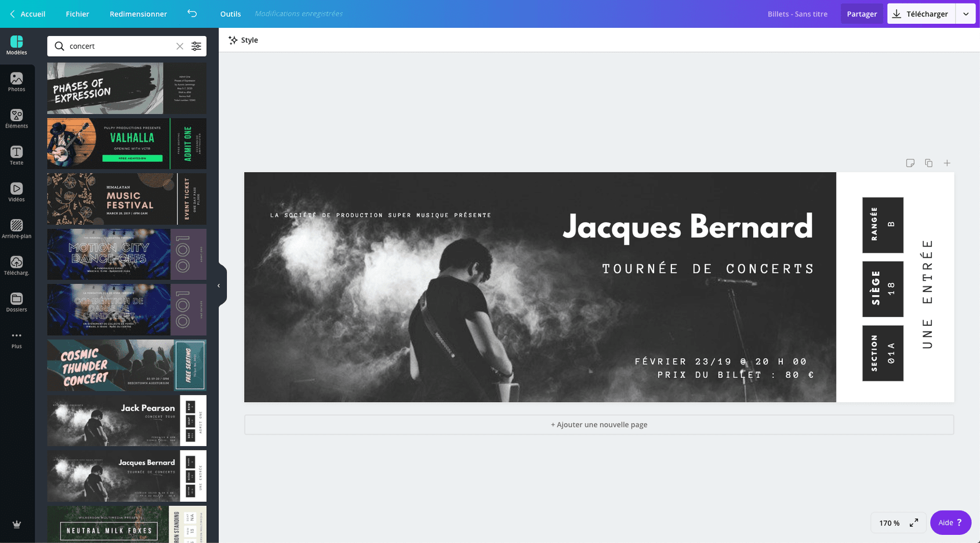Screen dimensions: 980x543
Task: Select the Valhalla ticket template thumbnail
Action: [x=126, y=144]
